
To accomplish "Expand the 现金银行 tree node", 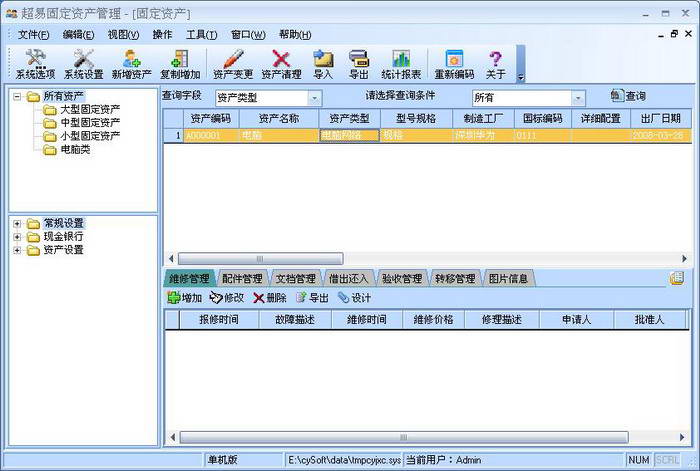I will pos(17,237).
